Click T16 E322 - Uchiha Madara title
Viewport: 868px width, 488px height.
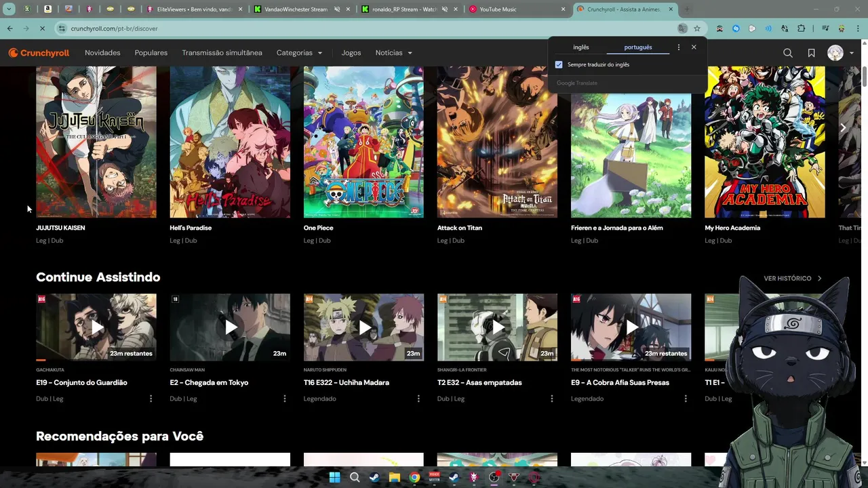tap(347, 382)
